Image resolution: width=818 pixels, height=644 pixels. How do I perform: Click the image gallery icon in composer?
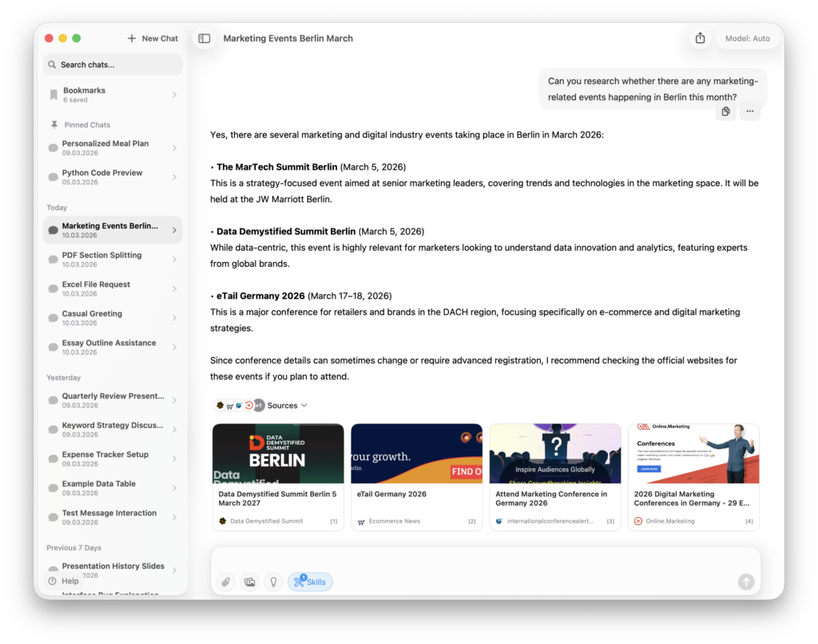point(250,582)
